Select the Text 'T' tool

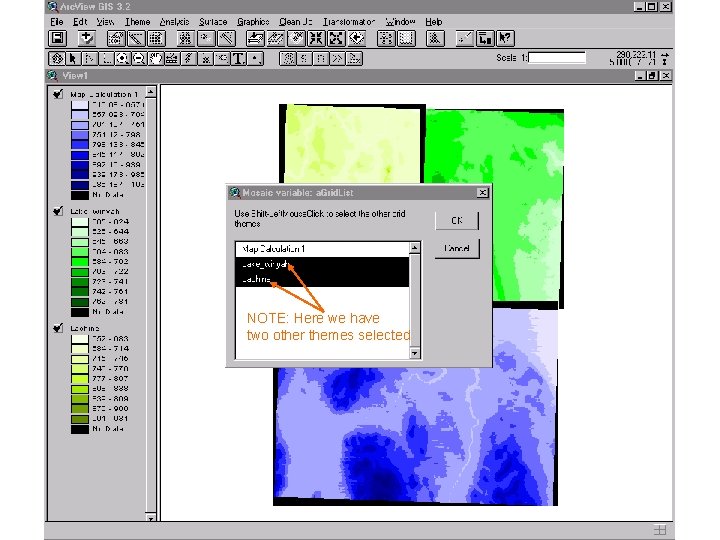(x=238, y=58)
